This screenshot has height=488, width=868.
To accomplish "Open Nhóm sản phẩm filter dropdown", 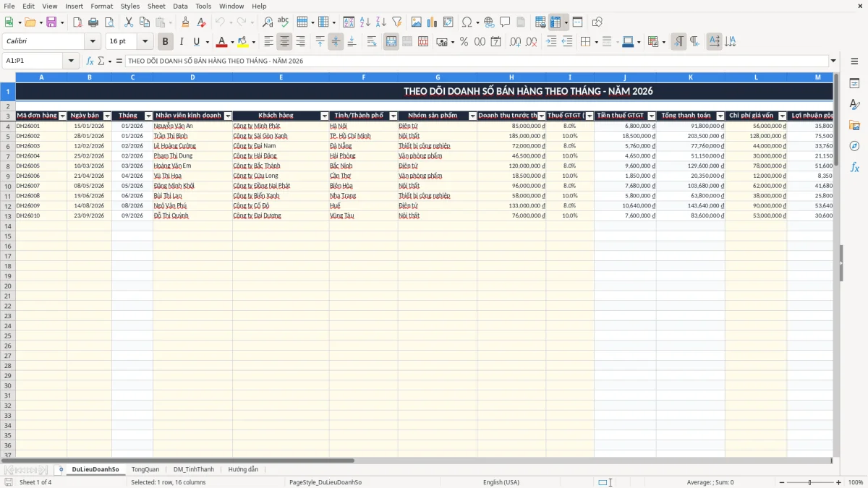I will [473, 116].
